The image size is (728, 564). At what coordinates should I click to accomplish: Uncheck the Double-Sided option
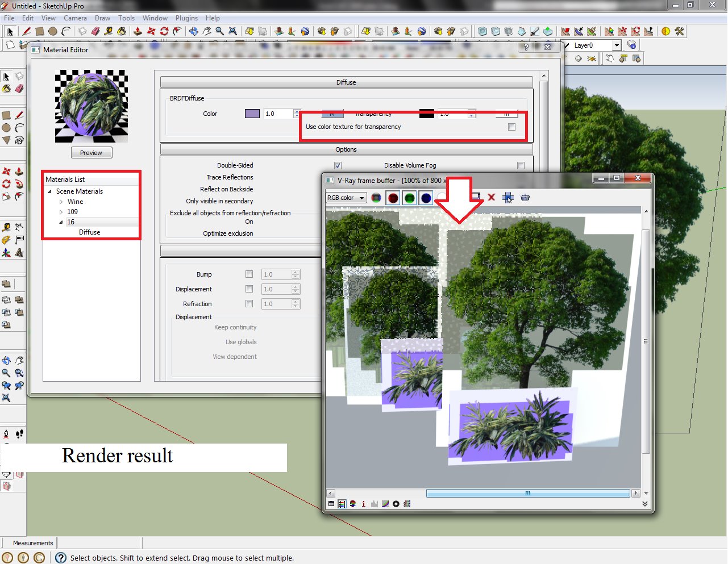338,165
